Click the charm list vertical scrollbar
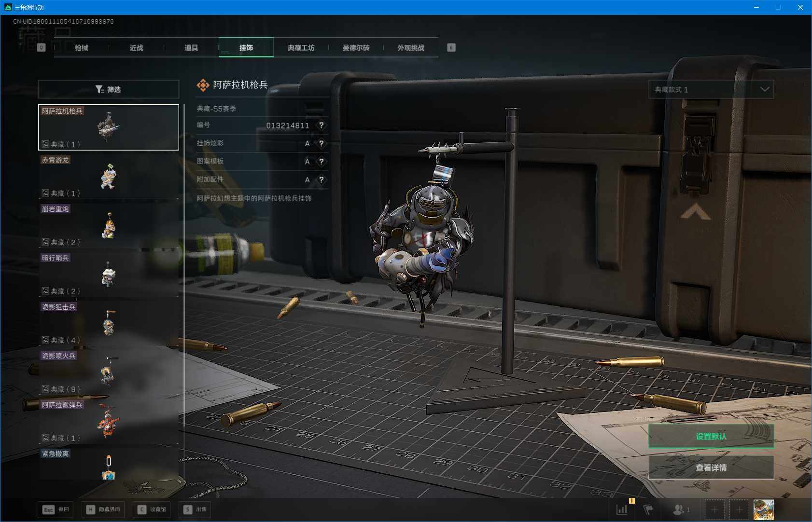The height and width of the screenshot is (522, 812). coord(184,265)
